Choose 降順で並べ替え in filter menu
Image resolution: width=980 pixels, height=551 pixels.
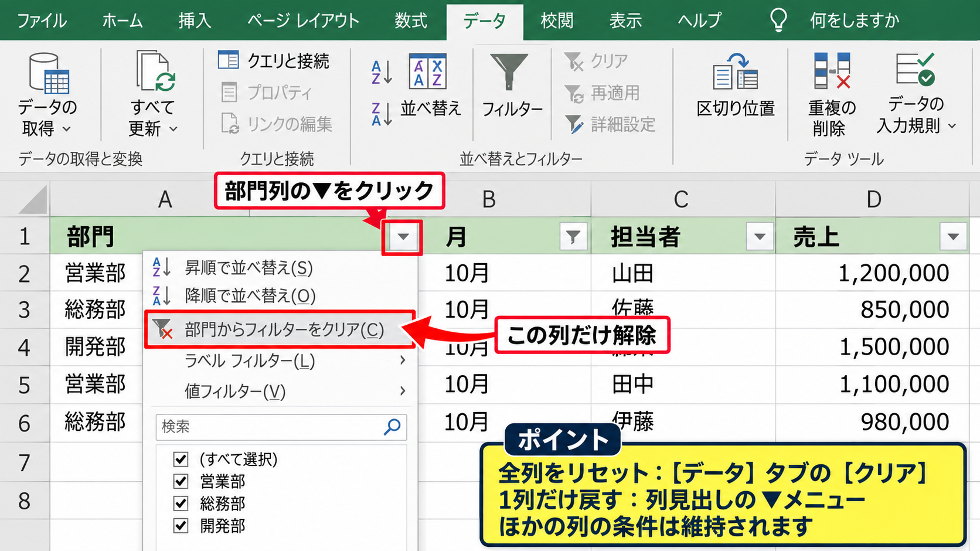281,295
